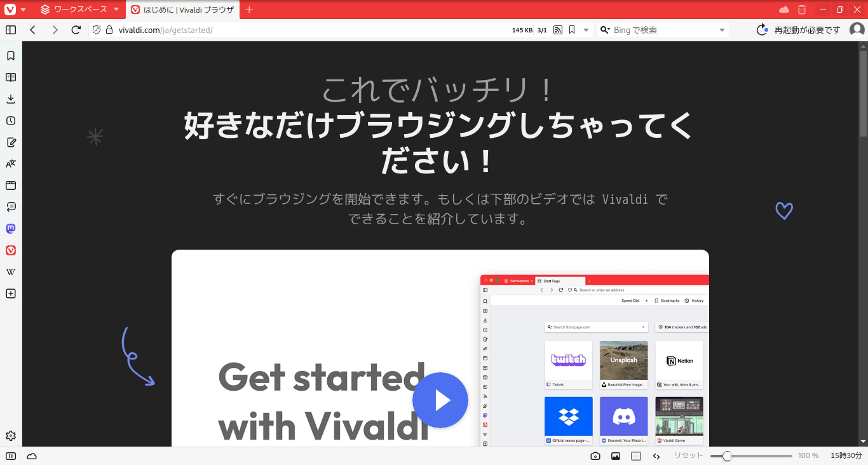The image size is (868, 465).
Task: Open the ワークスペース workspaces menu
Action: point(80,10)
